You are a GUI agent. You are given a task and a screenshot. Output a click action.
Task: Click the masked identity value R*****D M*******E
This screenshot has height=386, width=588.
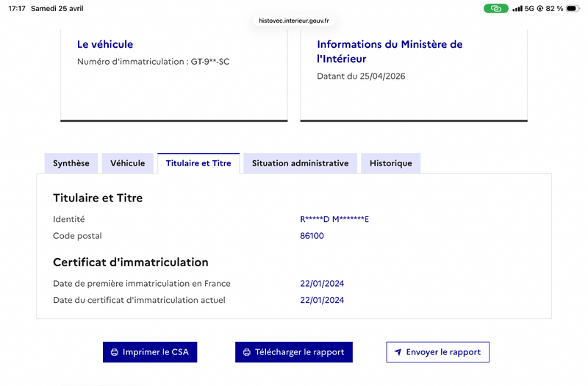[334, 219]
